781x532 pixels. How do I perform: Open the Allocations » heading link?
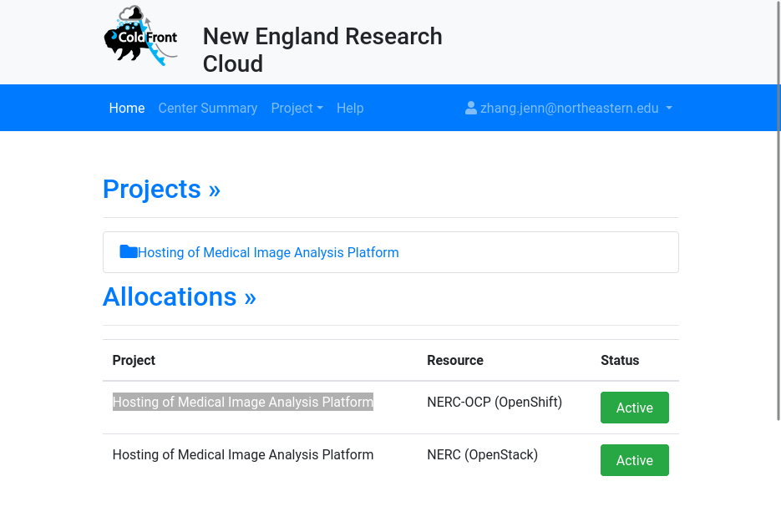180,296
